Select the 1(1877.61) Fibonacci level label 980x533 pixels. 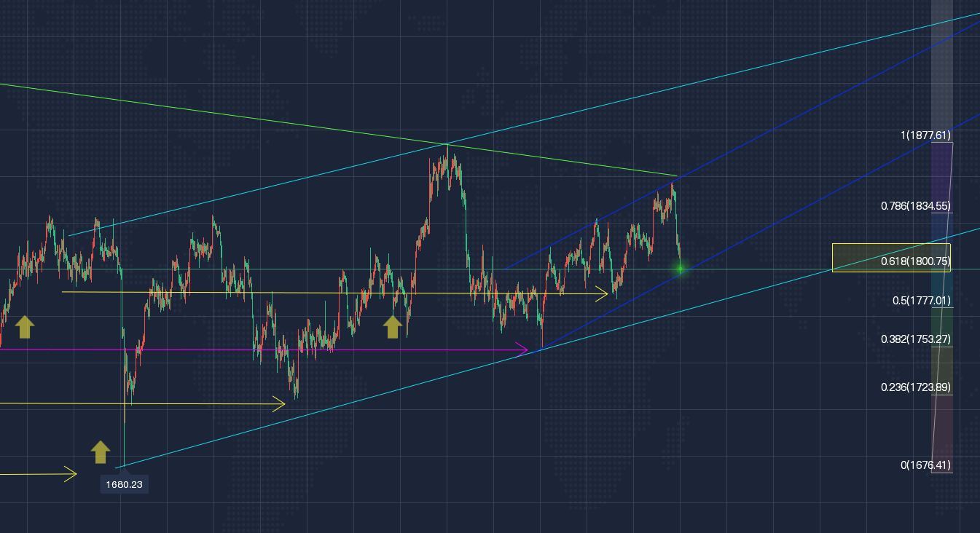[925, 135]
